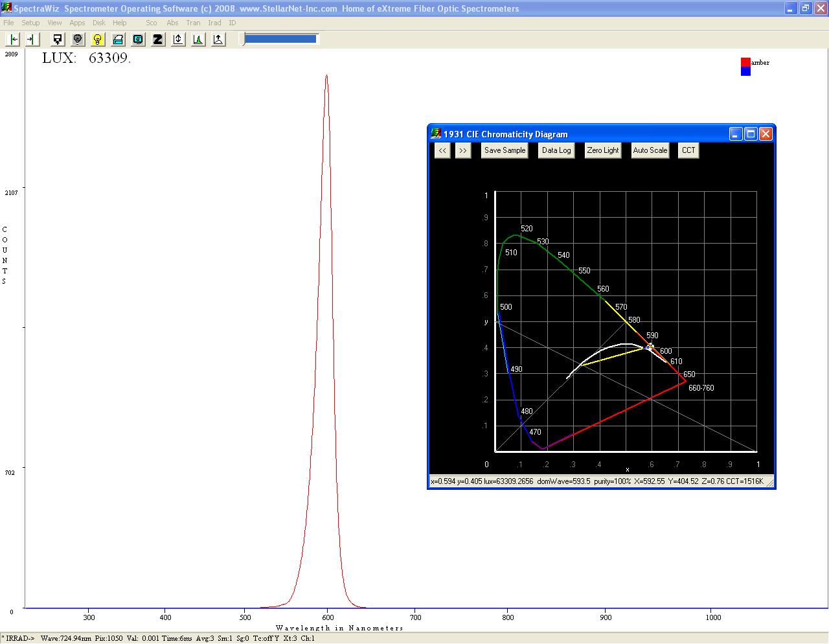The image size is (829, 644).
Task: Click the monitor display toolbar icon
Action: (x=57, y=39)
